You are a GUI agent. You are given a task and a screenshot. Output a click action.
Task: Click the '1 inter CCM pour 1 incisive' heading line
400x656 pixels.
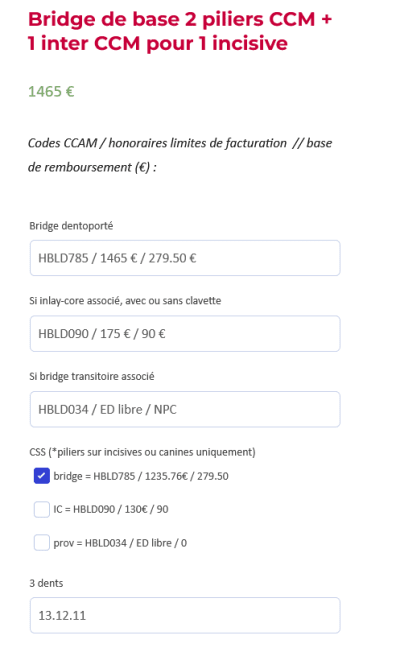point(158,44)
